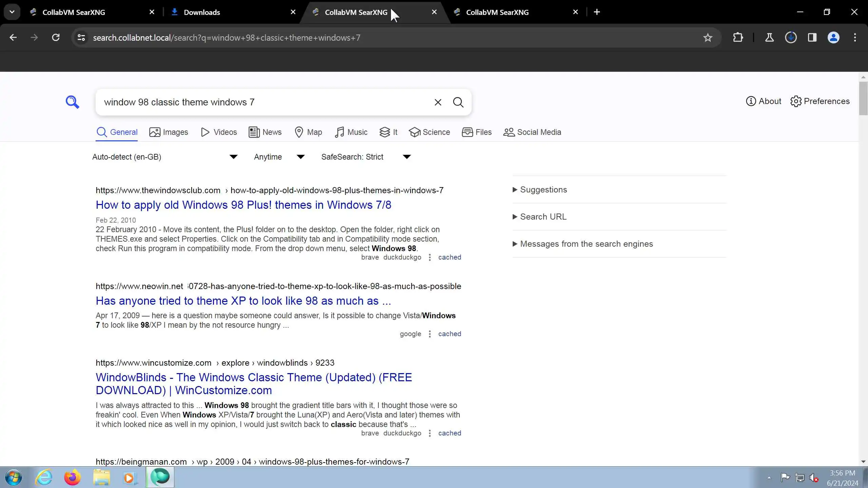Bookmark this page with the star icon

pos(707,38)
